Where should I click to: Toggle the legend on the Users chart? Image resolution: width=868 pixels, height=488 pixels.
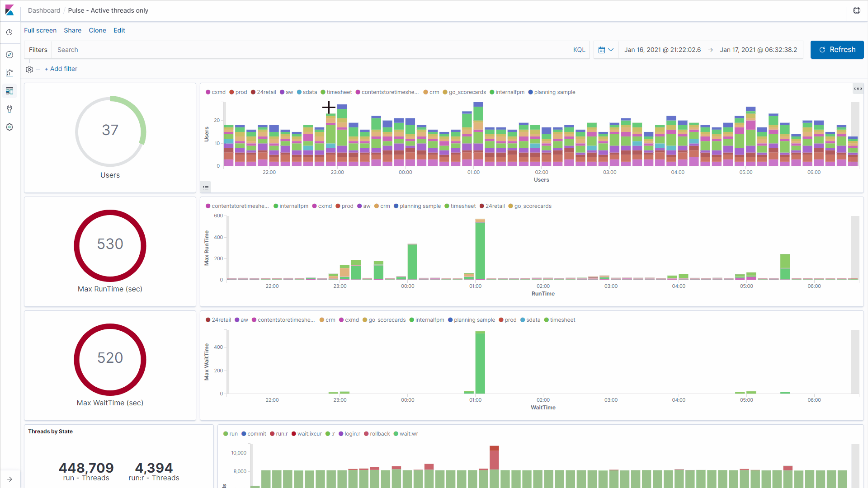pos(206,187)
